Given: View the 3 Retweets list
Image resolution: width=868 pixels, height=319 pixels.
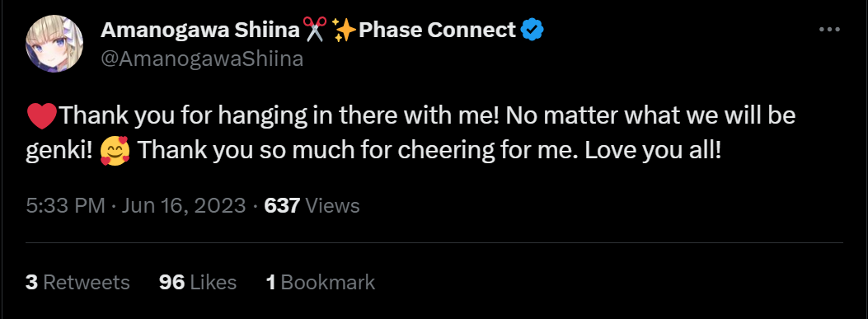Looking at the screenshot, I should [77, 283].
